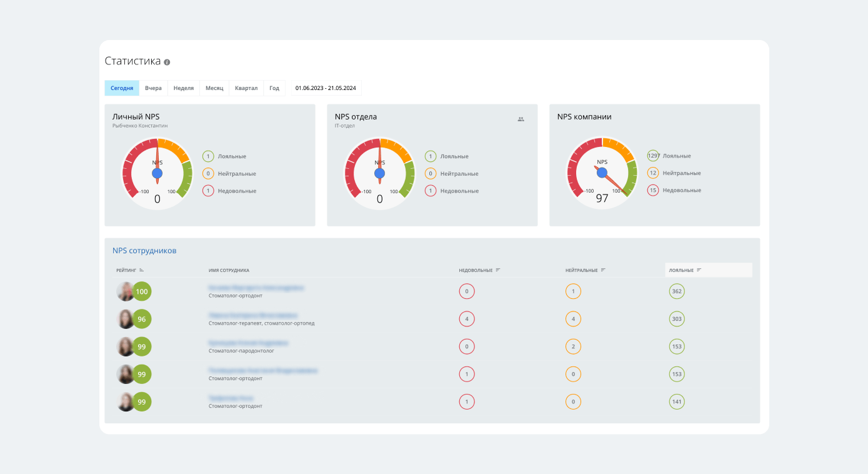The image size is (868, 474).
Task: Select the Месяц period tab
Action: 214,88
